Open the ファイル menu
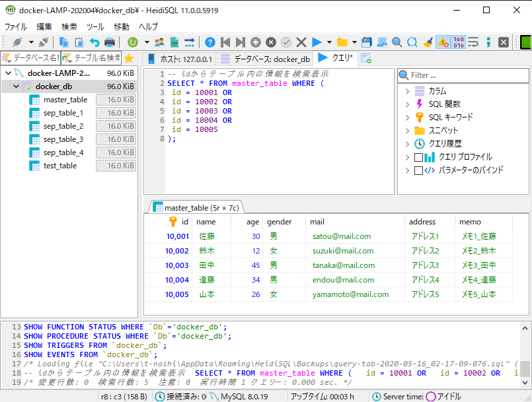532x402 pixels. (16, 26)
